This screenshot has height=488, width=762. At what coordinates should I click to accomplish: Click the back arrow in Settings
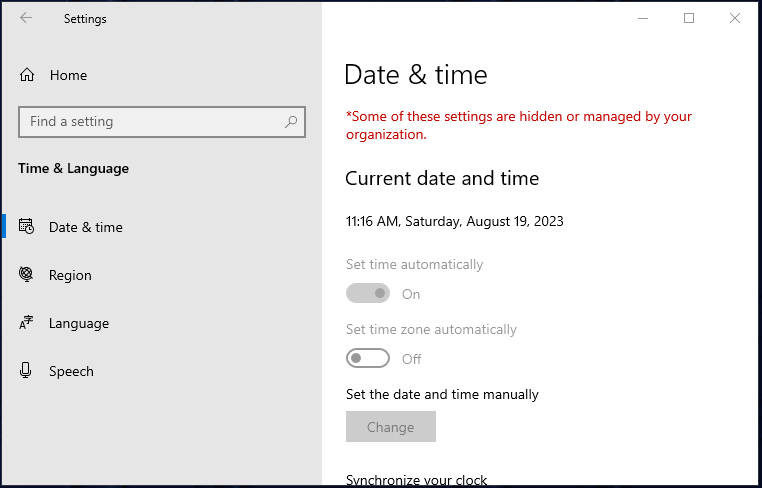coord(26,18)
